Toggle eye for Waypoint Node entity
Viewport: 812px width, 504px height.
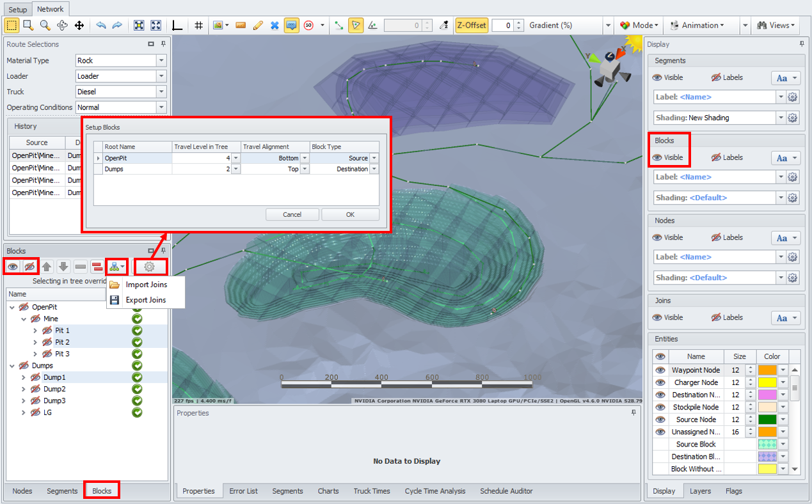pyautogui.click(x=660, y=370)
